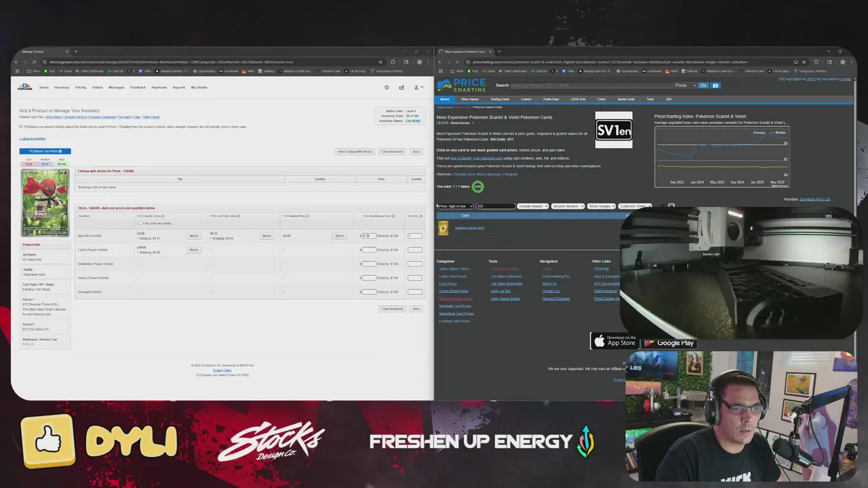Click the Logout link on PriceCharting
The height and width of the screenshot is (488, 868).
click(846, 79)
